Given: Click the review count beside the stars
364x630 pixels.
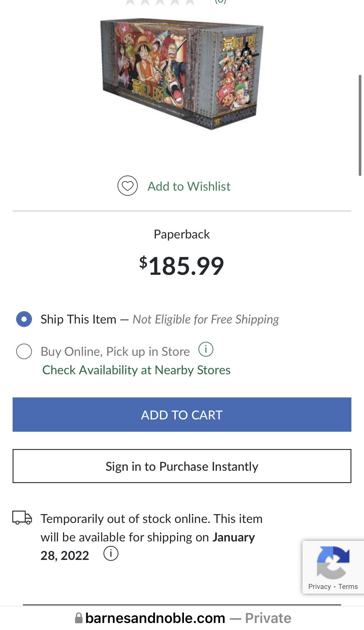Looking at the screenshot, I should 220,2.
